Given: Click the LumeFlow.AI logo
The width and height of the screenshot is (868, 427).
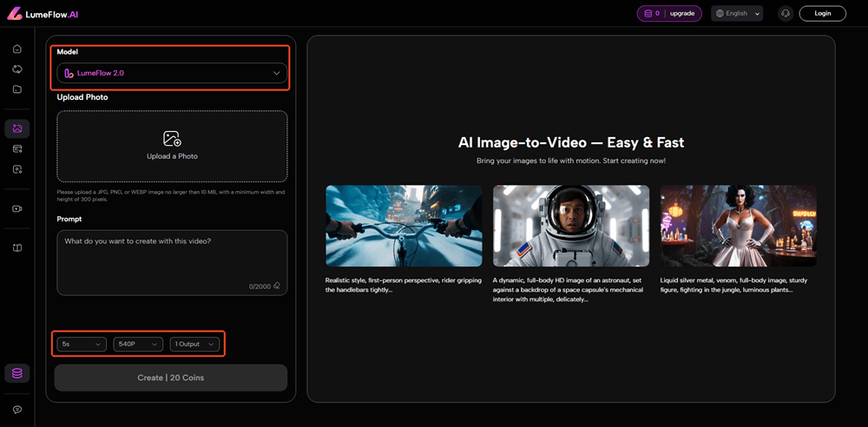Looking at the screenshot, I should pyautogui.click(x=42, y=14).
